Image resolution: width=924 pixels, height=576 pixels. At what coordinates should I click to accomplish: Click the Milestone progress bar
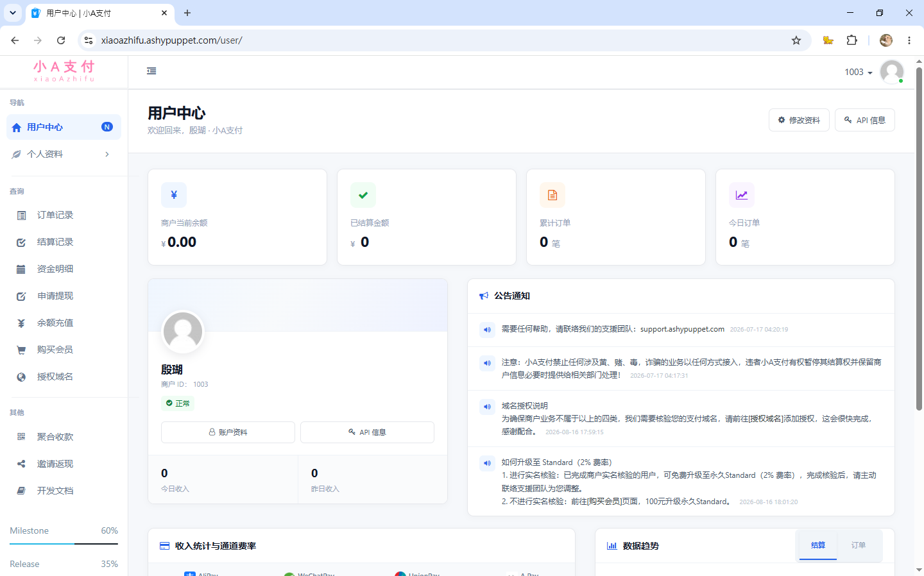[64, 544]
